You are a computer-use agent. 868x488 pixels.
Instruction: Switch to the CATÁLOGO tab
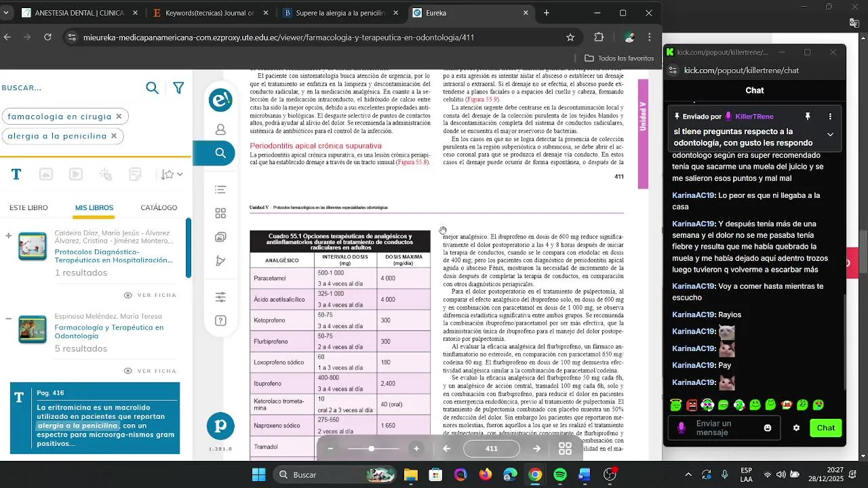point(159,207)
